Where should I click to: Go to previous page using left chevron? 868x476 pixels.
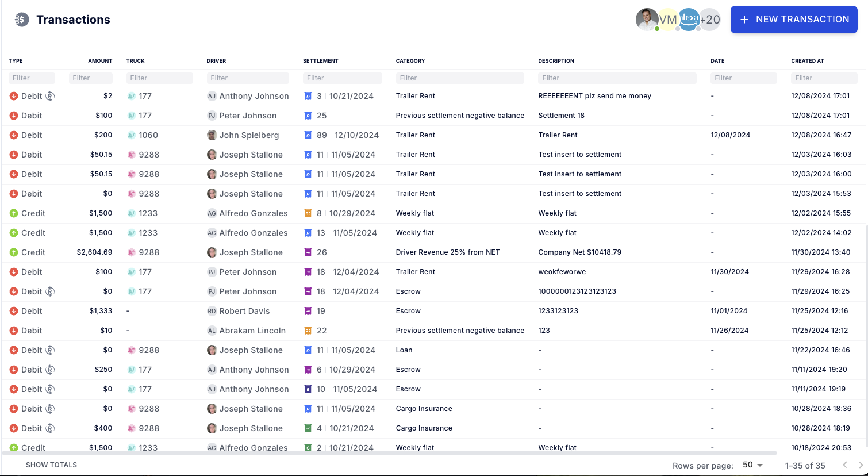tap(845, 465)
